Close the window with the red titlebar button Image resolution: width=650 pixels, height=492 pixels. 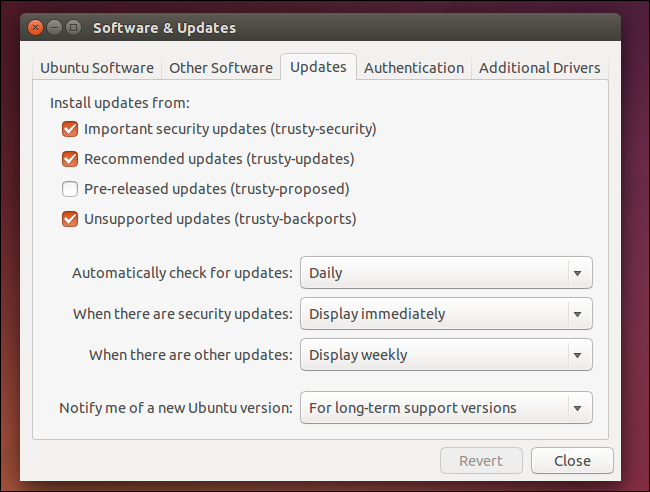(x=36, y=28)
